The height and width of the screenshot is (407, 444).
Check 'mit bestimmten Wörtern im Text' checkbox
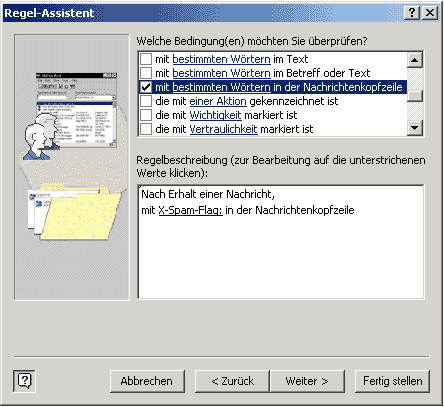tap(146, 59)
